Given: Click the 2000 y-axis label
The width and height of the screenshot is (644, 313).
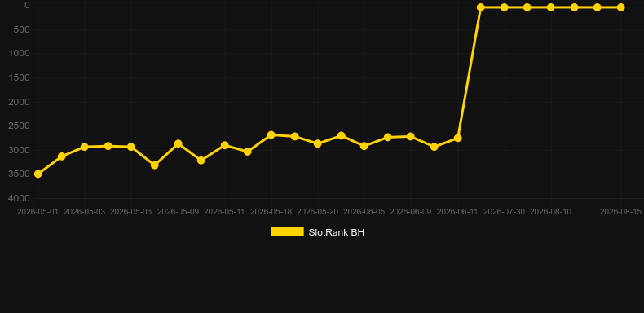Looking at the screenshot, I should coord(20,102).
